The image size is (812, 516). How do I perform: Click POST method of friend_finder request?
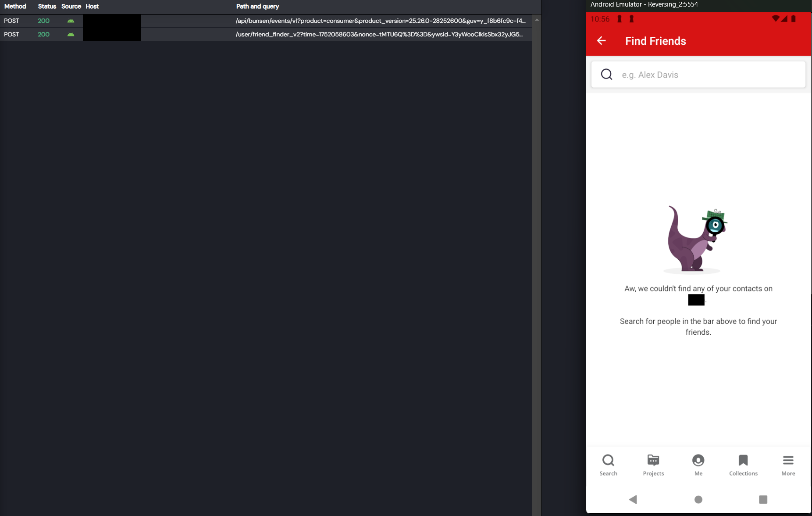coord(12,35)
